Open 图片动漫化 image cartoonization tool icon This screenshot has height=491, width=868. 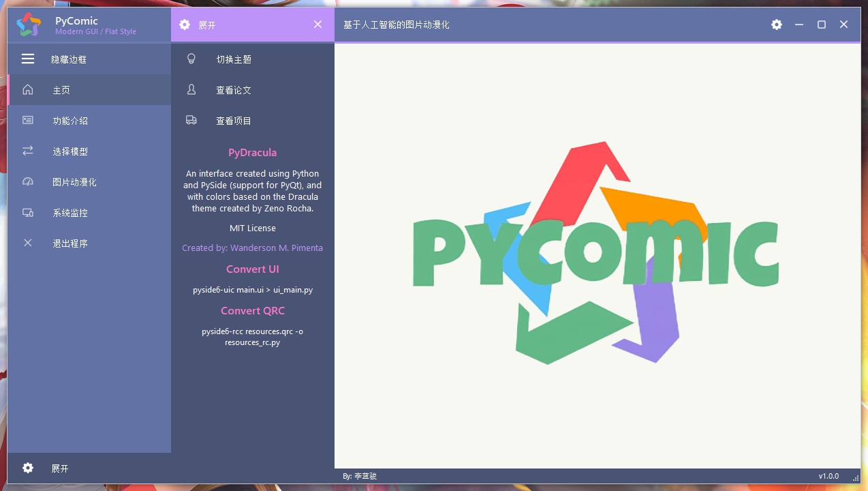(x=27, y=181)
